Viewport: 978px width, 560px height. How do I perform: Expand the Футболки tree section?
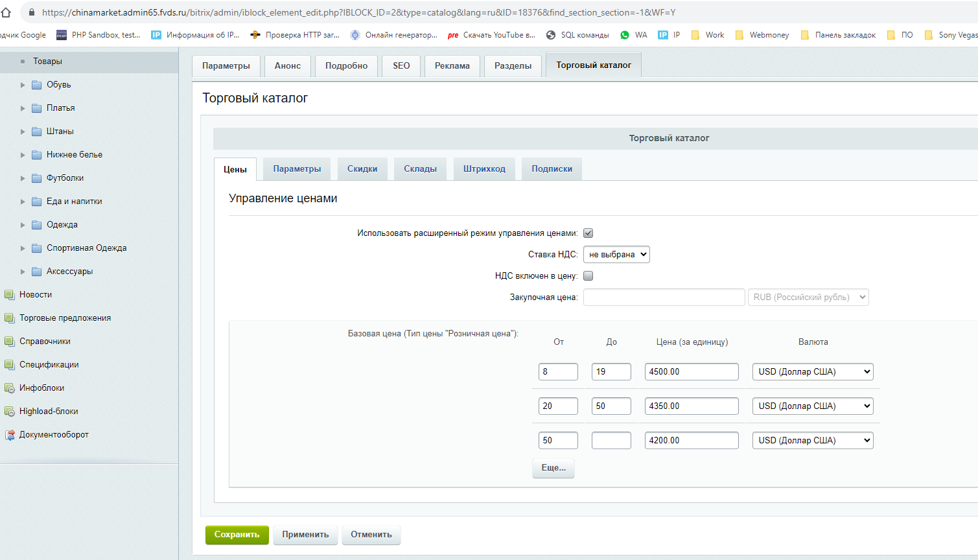click(x=23, y=178)
